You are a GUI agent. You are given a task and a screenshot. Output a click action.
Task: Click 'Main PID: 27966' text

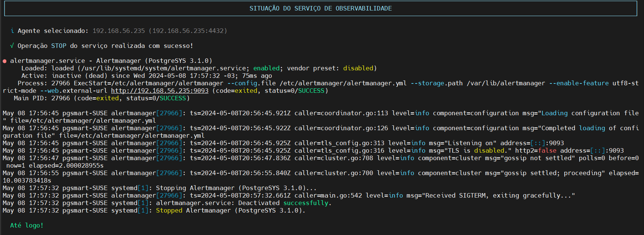(x=42, y=98)
